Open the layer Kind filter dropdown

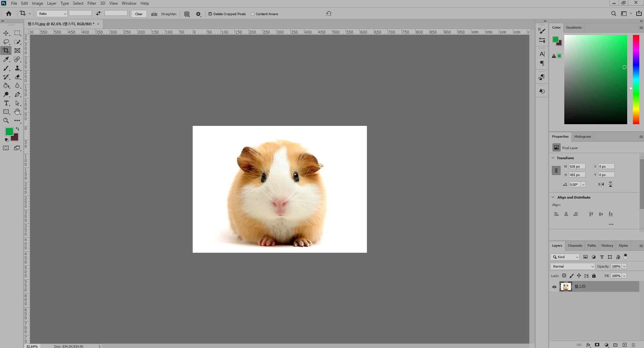[x=565, y=257]
